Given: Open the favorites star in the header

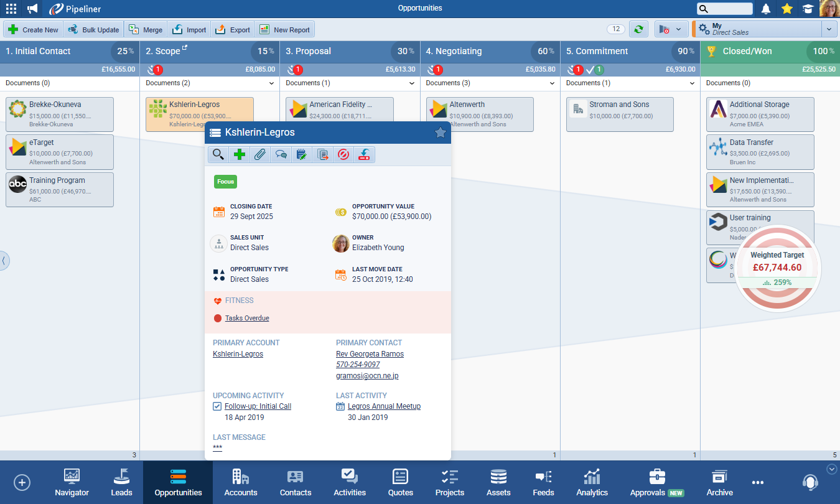Looking at the screenshot, I should 786,9.
